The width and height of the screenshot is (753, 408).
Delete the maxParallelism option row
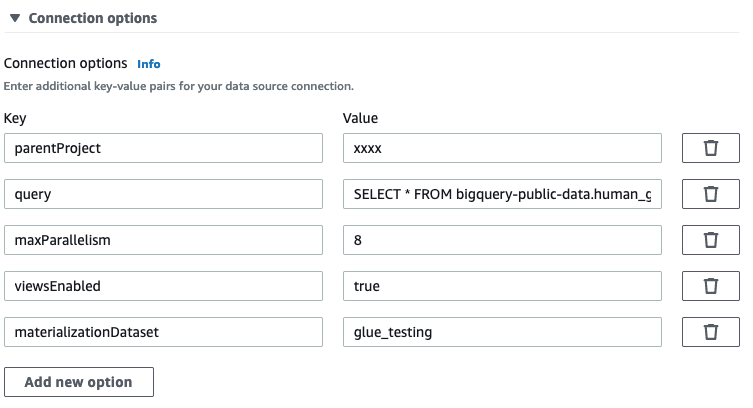pyautogui.click(x=711, y=240)
